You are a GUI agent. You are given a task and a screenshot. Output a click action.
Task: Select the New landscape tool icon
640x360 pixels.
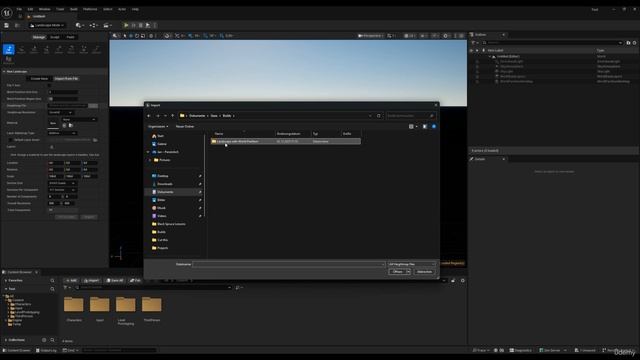(x=9, y=49)
